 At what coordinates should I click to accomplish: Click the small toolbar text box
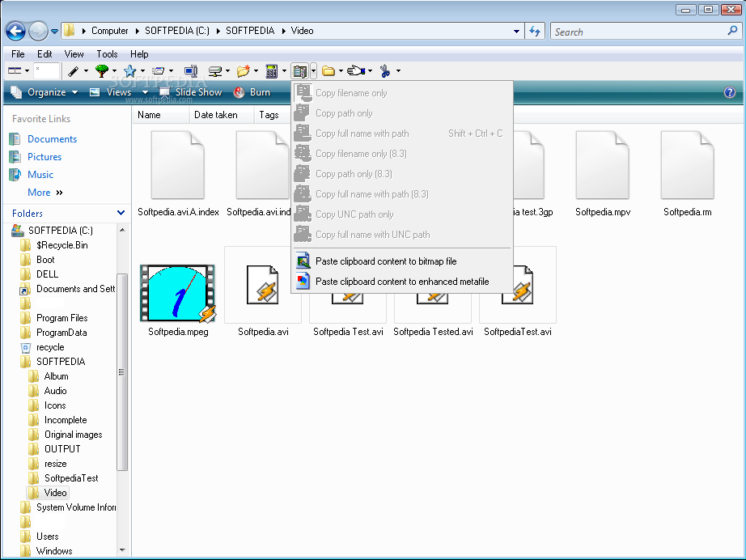pos(46,71)
